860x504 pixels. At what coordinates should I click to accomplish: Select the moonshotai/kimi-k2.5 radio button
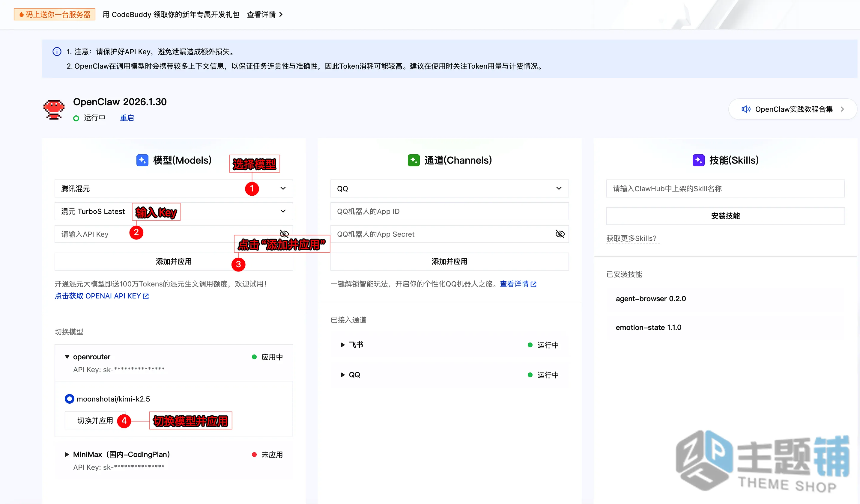tap(69, 399)
